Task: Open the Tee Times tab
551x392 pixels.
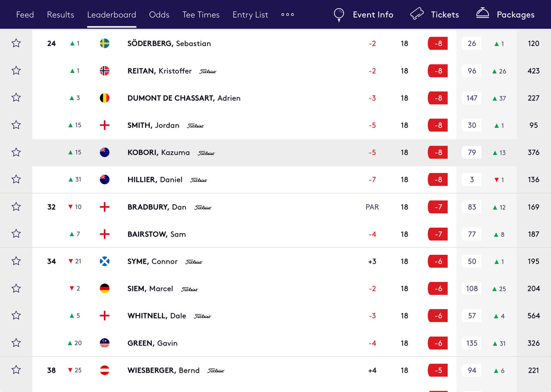Action: (x=201, y=15)
